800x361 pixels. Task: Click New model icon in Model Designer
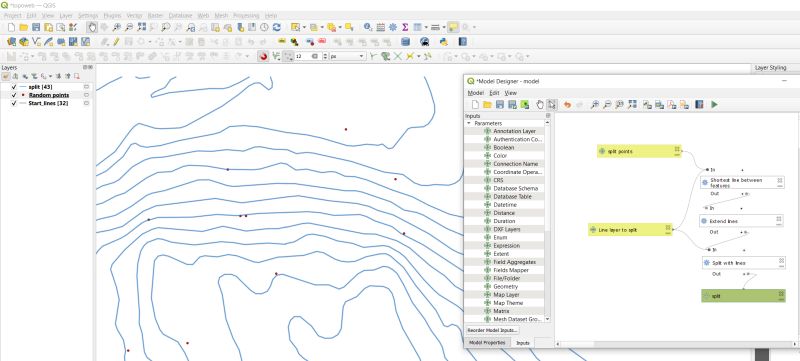pos(475,105)
